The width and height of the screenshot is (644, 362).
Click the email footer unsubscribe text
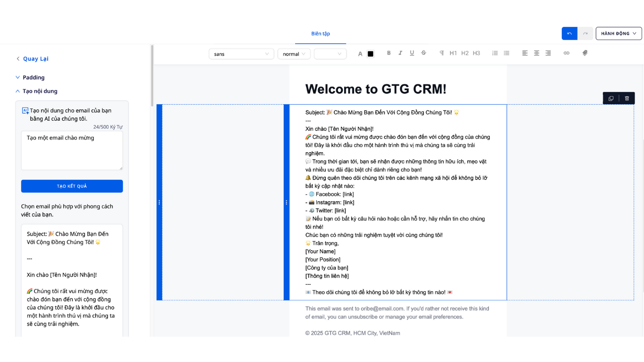(397, 313)
